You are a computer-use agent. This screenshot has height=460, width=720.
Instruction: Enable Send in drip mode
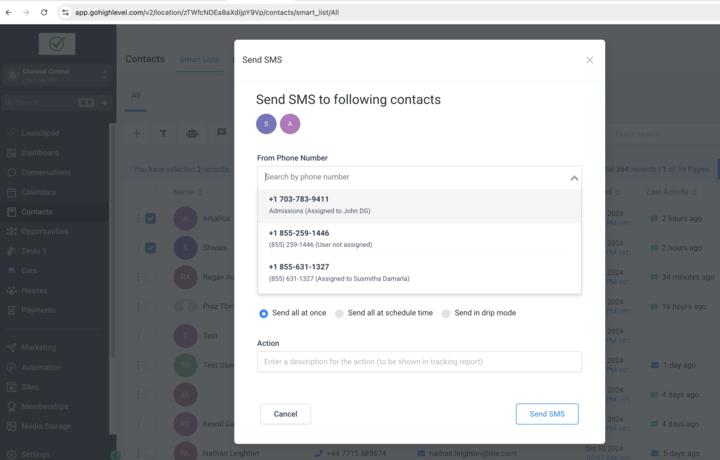click(x=447, y=314)
